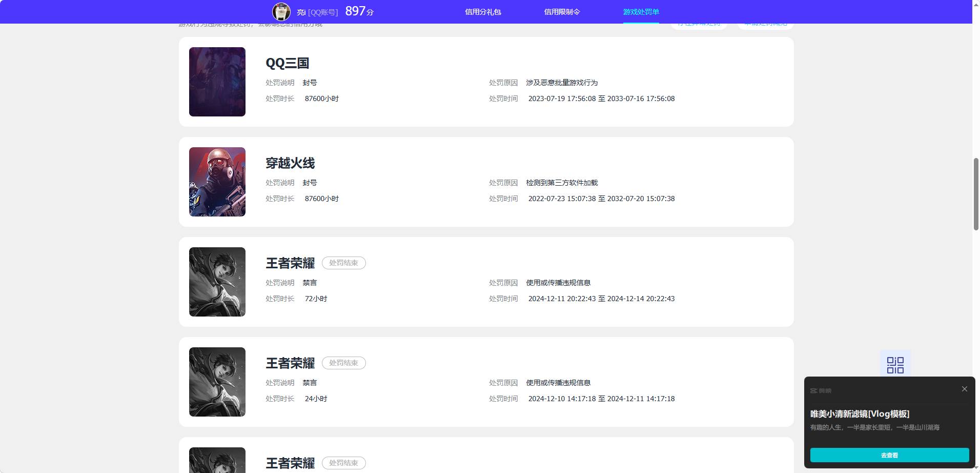Click the 穿越火线 game thumbnail
The width and height of the screenshot is (980, 473).
coord(217,182)
